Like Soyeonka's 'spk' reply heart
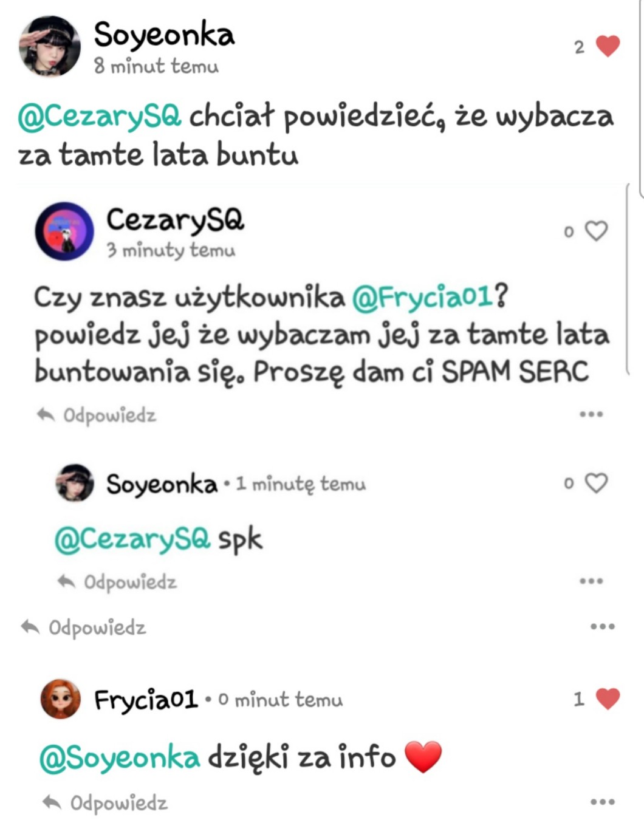Screen dimensions: 644x820 point(596,483)
